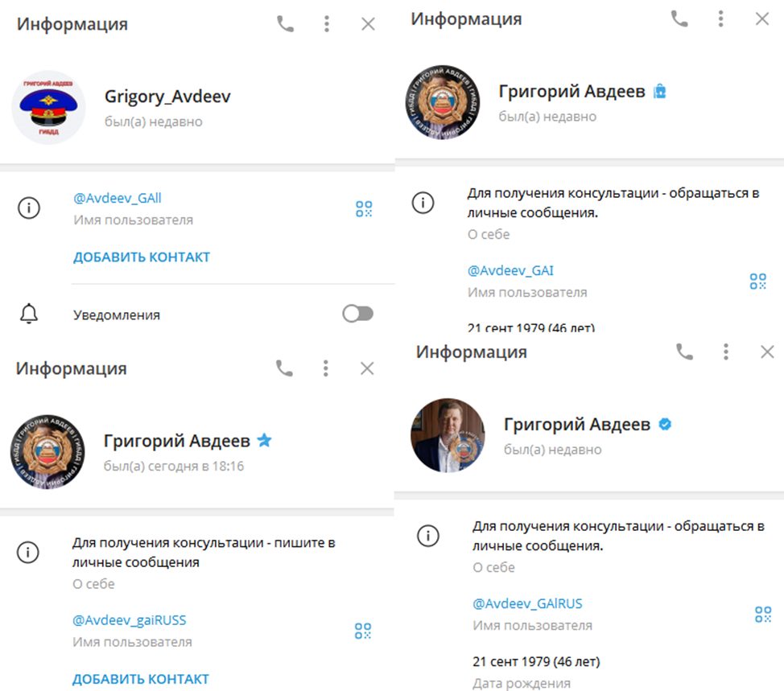
Task: Click the blue star badge beside Григорий Авдеев
Action: [x=264, y=440]
